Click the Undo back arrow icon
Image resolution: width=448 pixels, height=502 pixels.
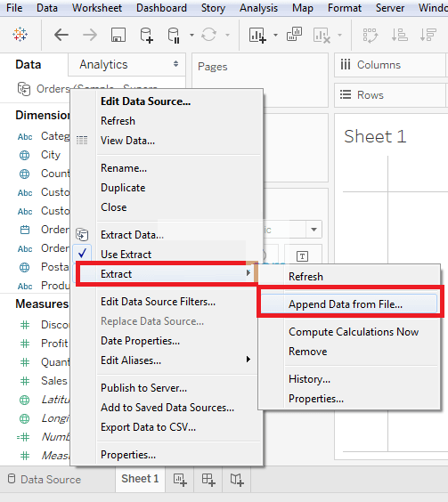pos(61,35)
